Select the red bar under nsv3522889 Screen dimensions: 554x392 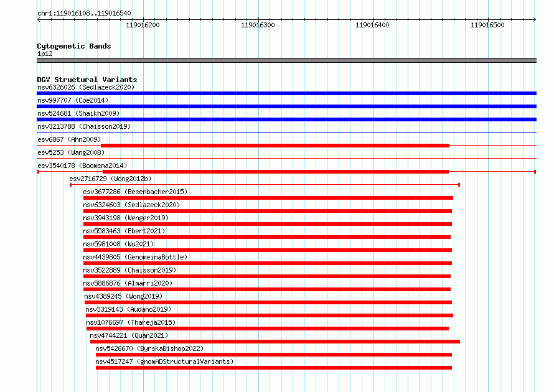point(267,276)
